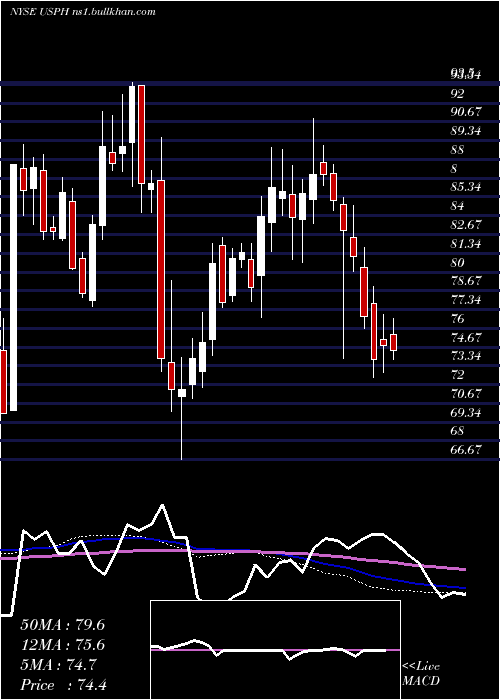Viewport: 500px width, 700px height.
Task: Click the Live MACD label
Action: pos(421,673)
